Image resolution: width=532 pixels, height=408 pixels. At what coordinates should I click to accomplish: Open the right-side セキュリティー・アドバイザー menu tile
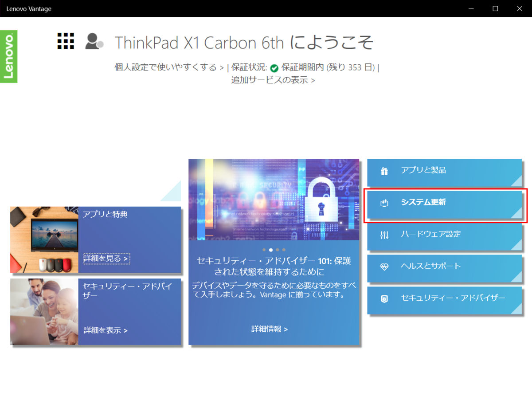tap(444, 300)
